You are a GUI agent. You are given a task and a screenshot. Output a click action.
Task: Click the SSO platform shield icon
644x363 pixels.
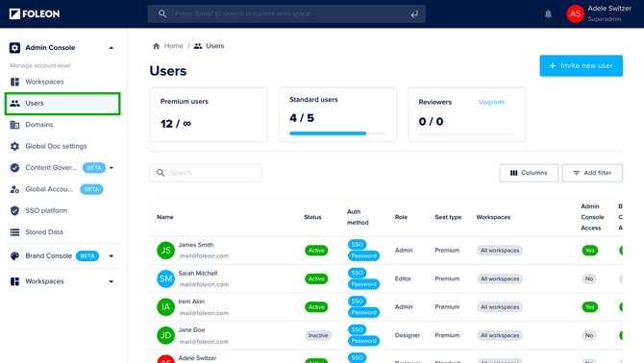[x=14, y=210]
